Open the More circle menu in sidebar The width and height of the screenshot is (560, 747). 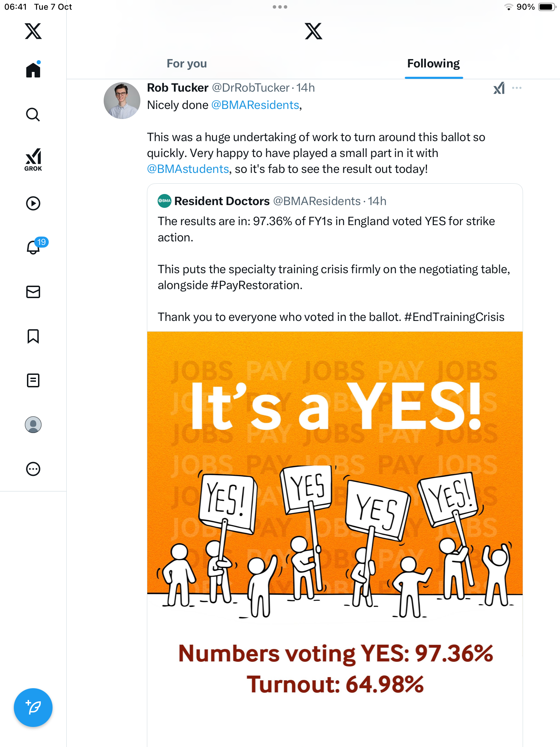(33, 469)
